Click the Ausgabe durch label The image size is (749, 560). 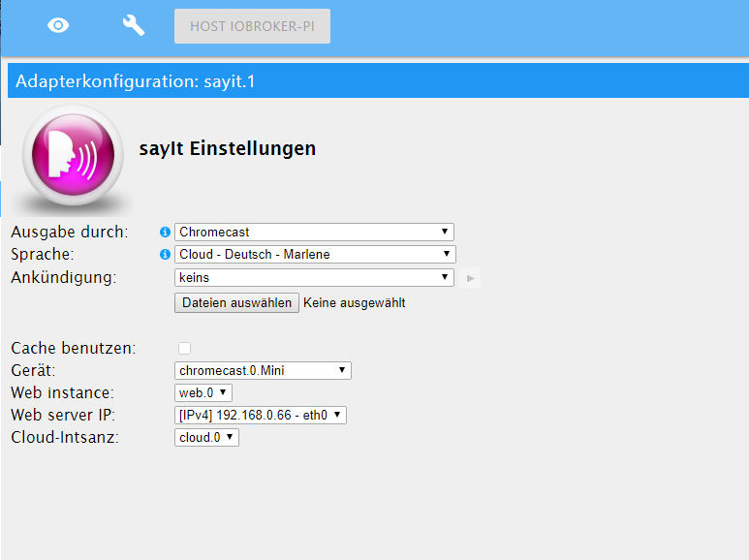click(x=69, y=233)
